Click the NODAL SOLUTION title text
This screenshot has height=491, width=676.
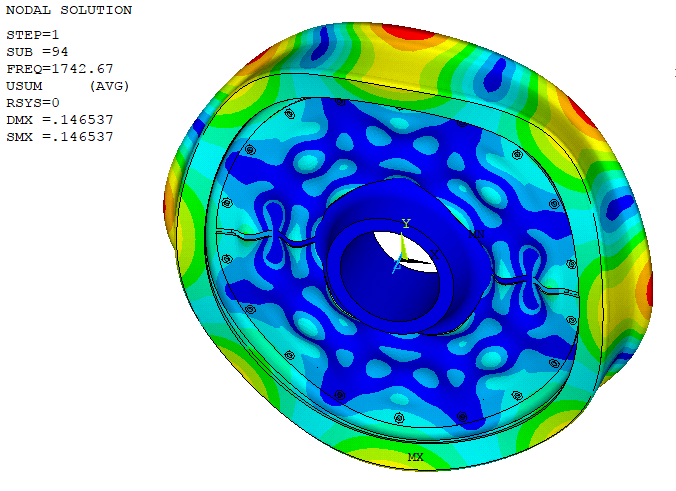[69, 10]
